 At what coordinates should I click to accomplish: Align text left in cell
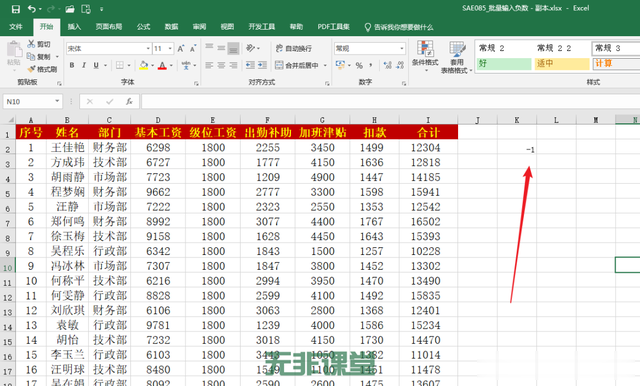(209, 65)
